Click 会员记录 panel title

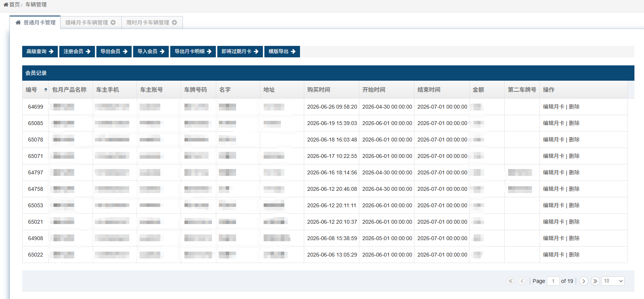click(36, 73)
